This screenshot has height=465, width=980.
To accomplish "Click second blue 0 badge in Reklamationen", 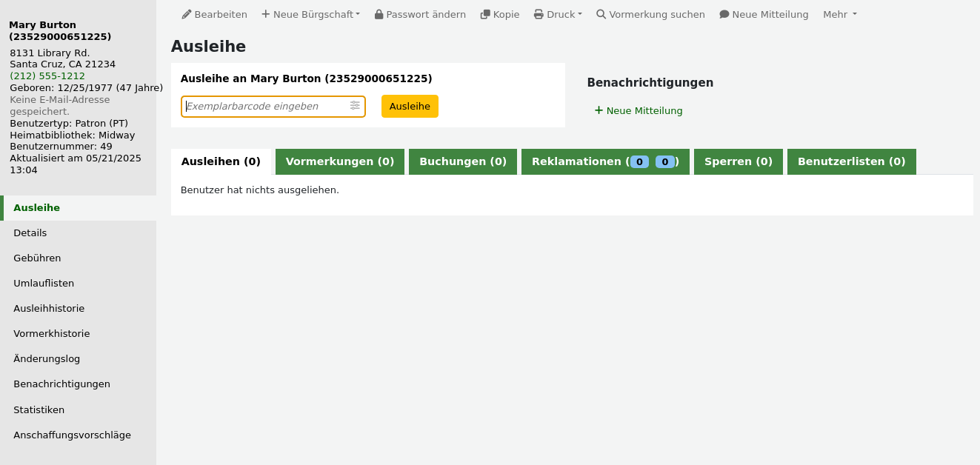I will 664,161.
